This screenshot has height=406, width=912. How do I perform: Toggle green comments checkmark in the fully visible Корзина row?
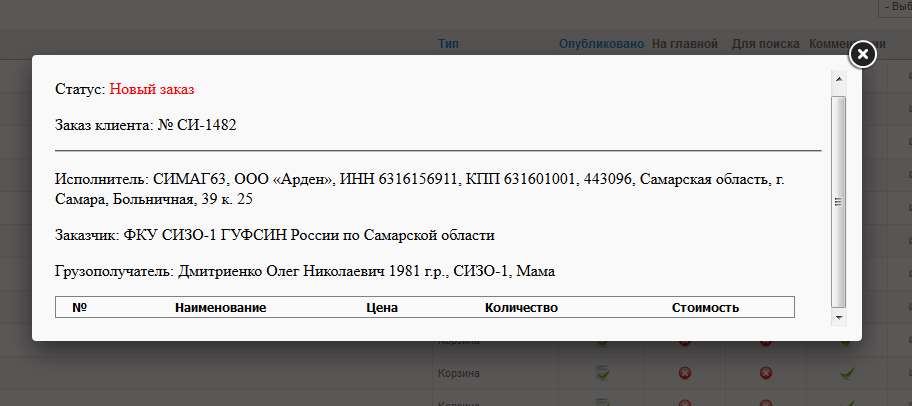point(846,373)
